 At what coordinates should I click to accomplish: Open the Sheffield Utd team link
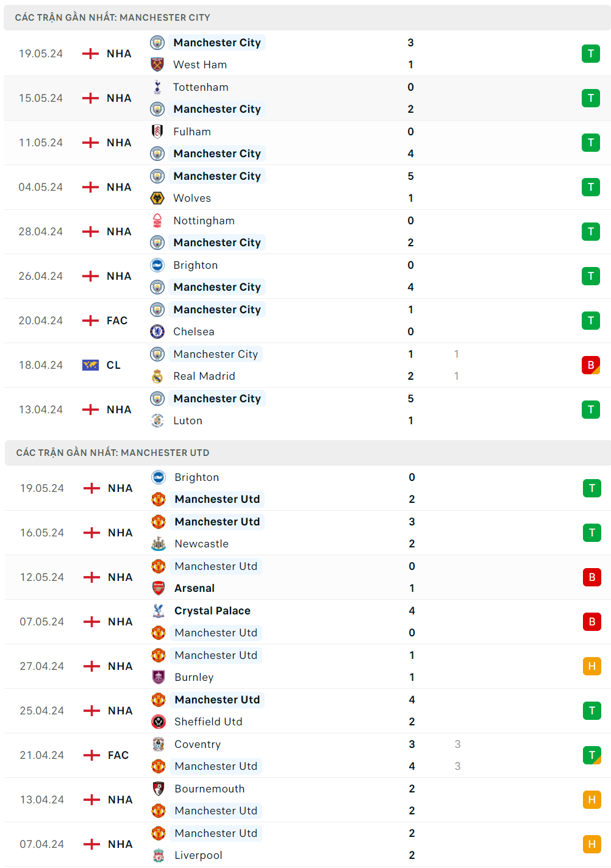pyautogui.click(x=208, y=722)
